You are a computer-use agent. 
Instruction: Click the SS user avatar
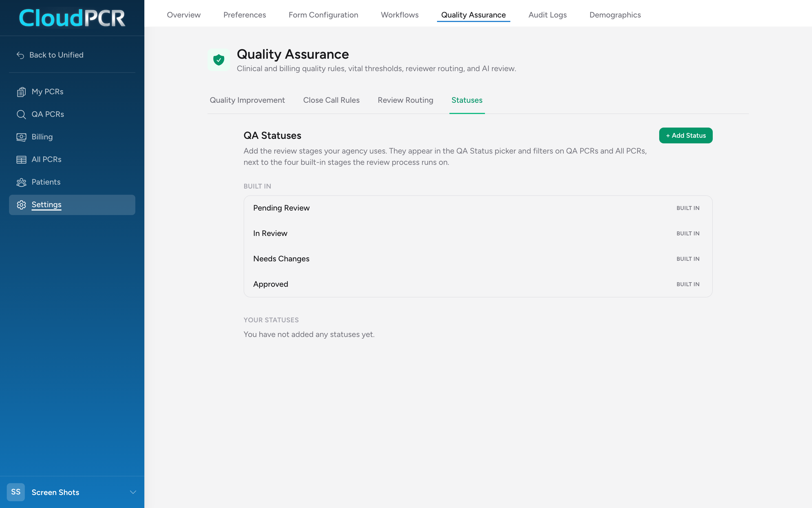[x=16, y=492]
